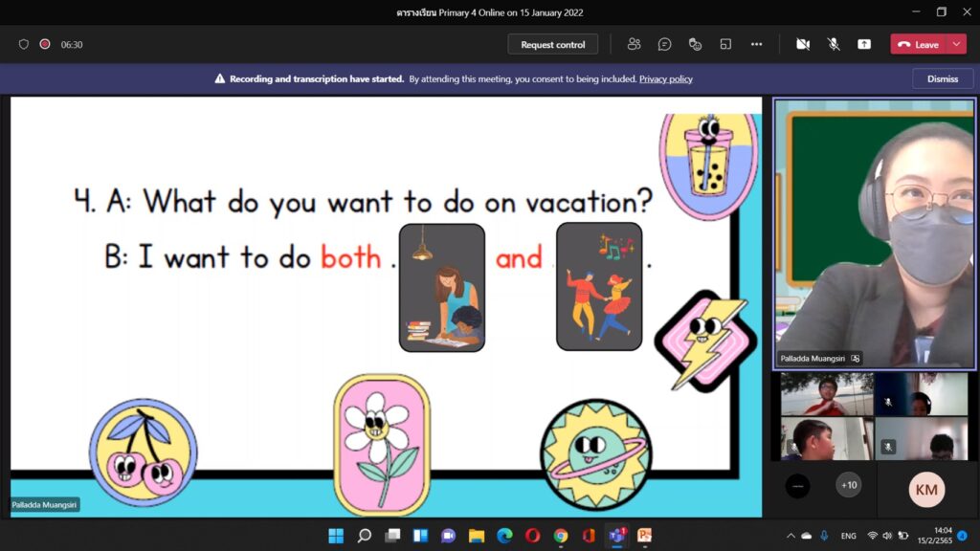Viewport: 980px width, 551px height.
Task: Open the volume speaker tray icon
Action: (887, 536)
